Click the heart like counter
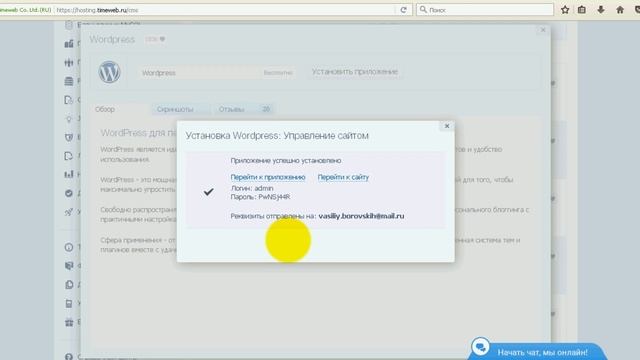This screenshot has height=360, width=640. [155, 39]
